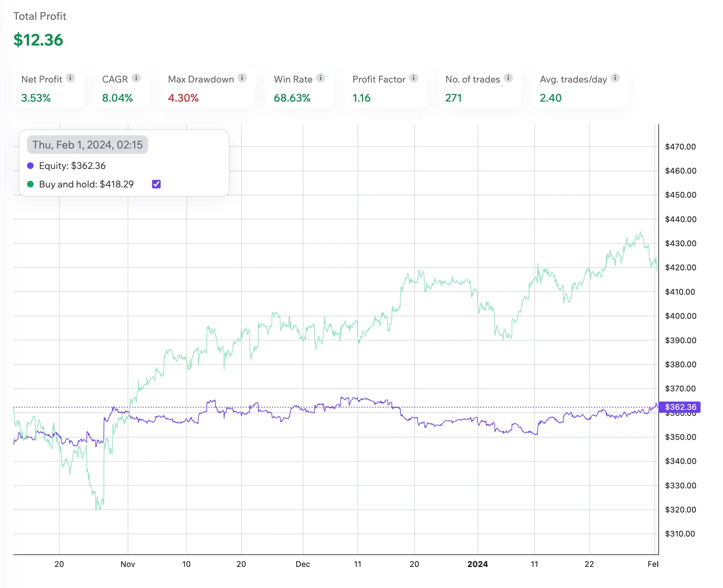Click the Dec label on time axis
Screen dimensions: 723x588
tap(302, 564)
